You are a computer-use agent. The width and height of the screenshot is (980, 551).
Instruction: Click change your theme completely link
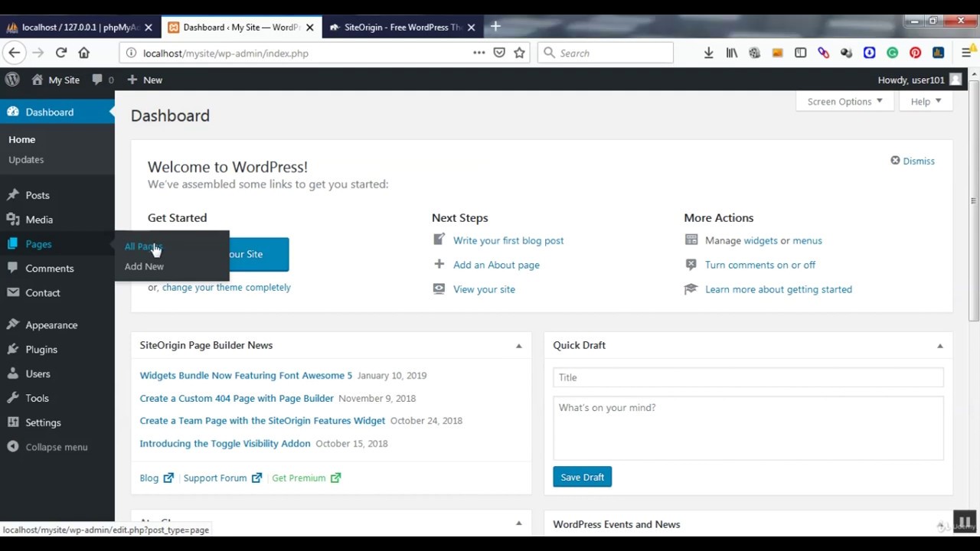pos(226,287)
